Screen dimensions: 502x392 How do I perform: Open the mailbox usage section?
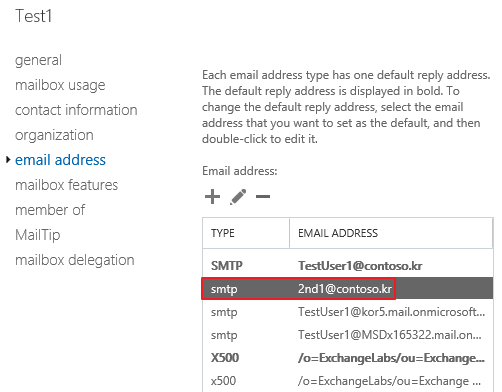point(60,85)
